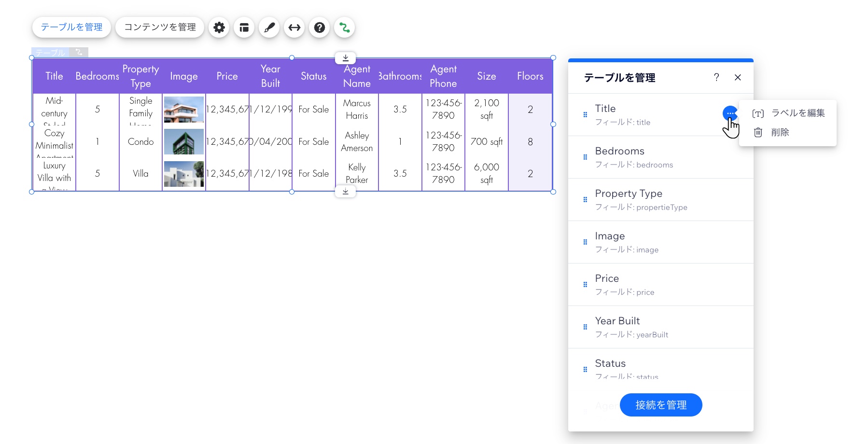Click the Title field more-options button
Viewport: 868px width, 444px height.
tap(730, 113)
